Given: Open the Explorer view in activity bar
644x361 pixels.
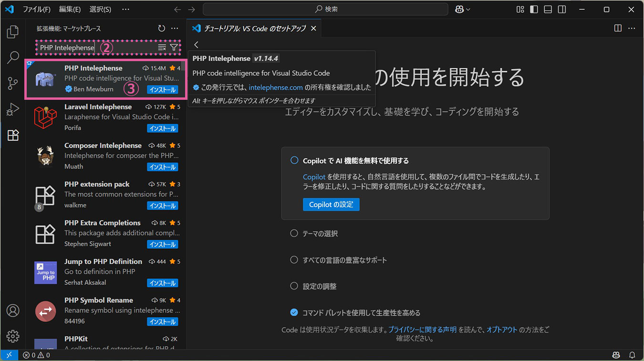Looking at the screenshot, I should coord(13,32).
